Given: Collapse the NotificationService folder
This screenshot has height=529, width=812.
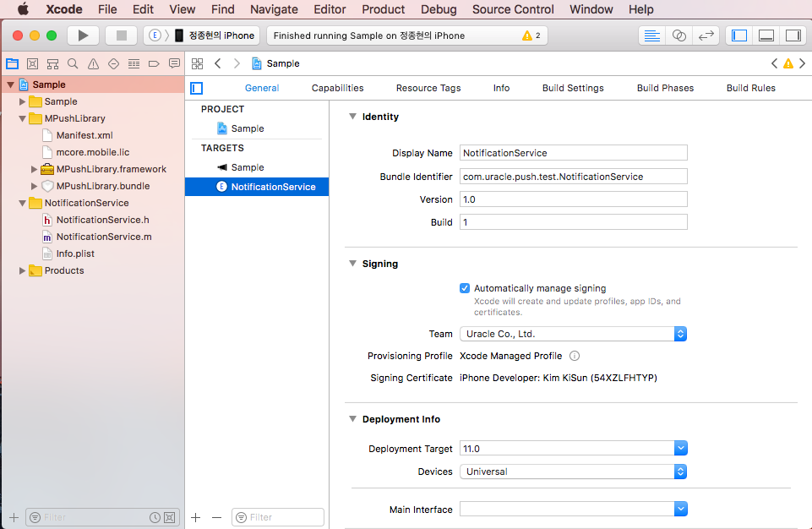Looking at the screenshot, I should pos(22,203).
